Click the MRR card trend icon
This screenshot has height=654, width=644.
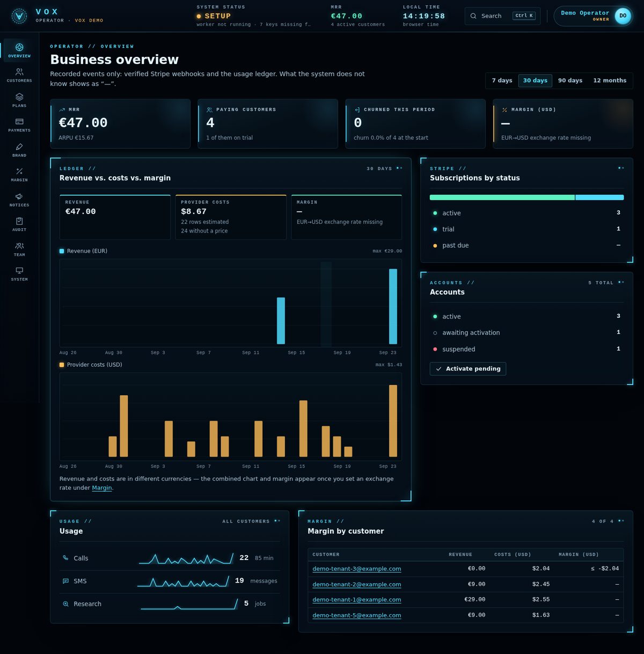(x=62, y=110)
